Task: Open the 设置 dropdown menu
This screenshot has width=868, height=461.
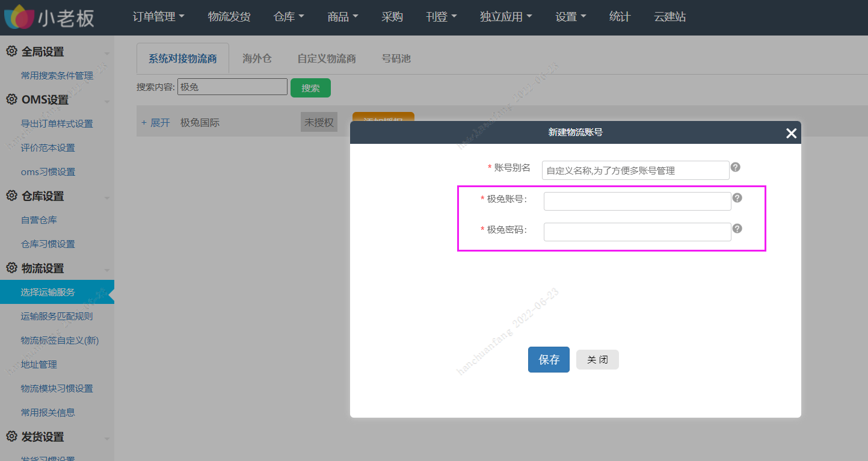Action: [571, 17]
